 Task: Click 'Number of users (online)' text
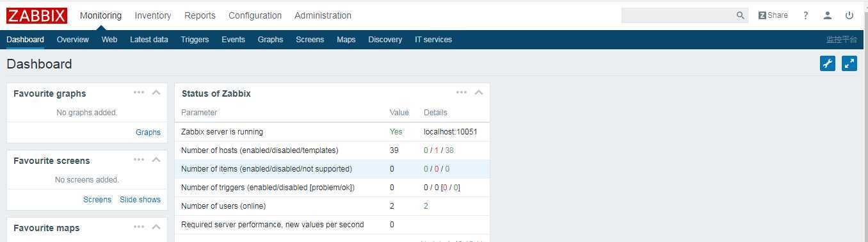click(223, 206)
